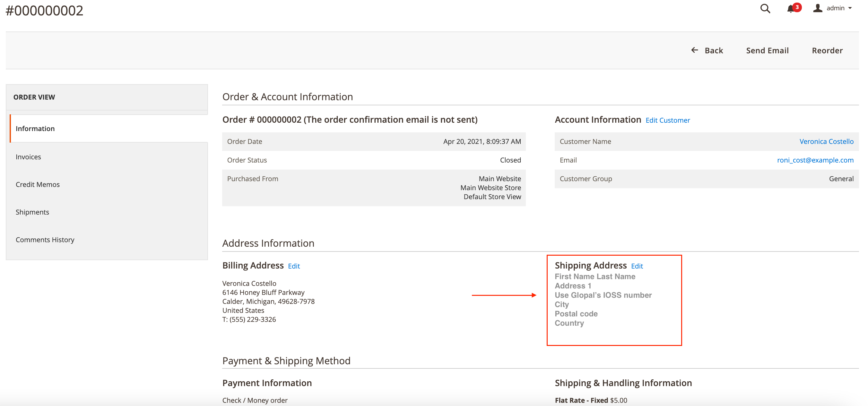Click the Send Email button
Image resolution: width=868 pixels, height=406 pixels.
click(x=767, y=50)
